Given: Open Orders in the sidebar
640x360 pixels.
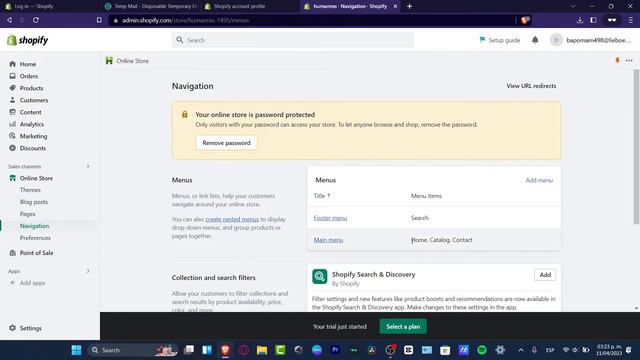Looking at the screenshot, I should point(29,76).
